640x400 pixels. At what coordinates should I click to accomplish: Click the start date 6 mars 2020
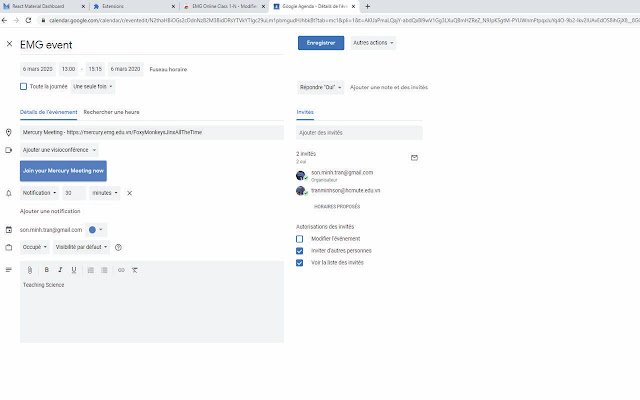pyautogui.click(x=38, y=69)
